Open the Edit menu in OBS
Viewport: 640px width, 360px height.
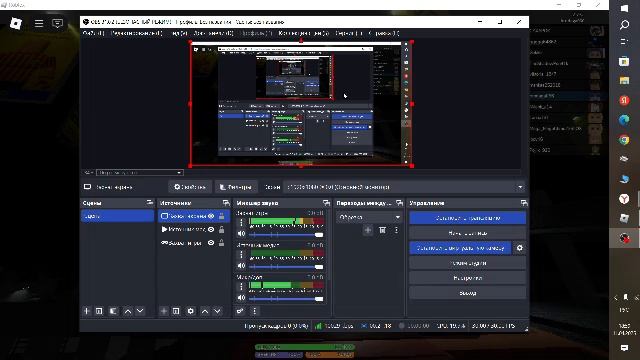point(136,33)
